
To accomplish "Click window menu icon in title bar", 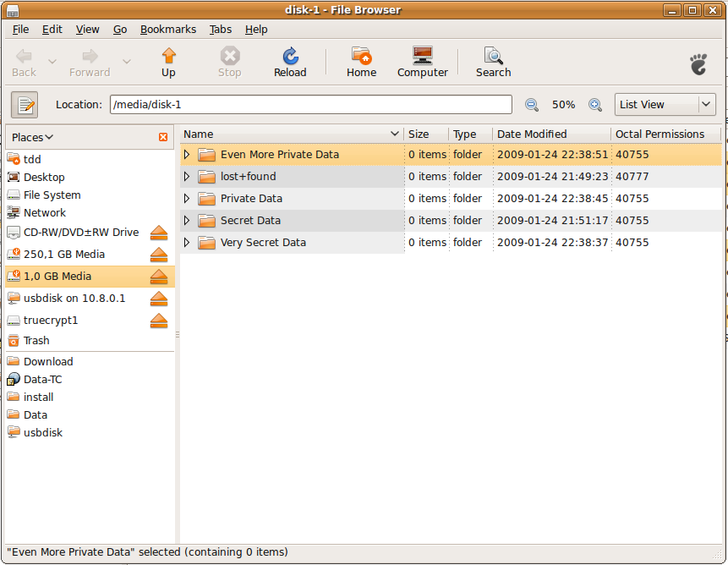I will tap(13, 11).
